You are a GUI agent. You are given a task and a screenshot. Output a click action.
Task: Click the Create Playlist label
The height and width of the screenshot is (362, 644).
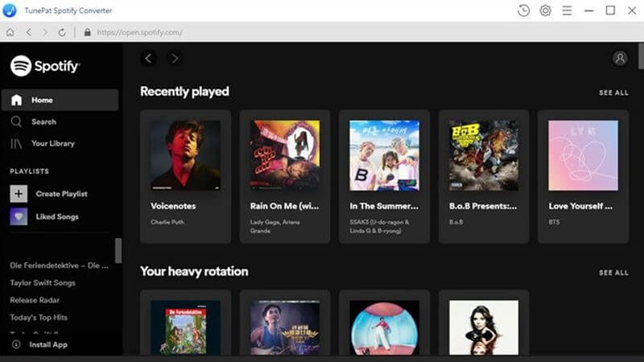coord(62,194)
